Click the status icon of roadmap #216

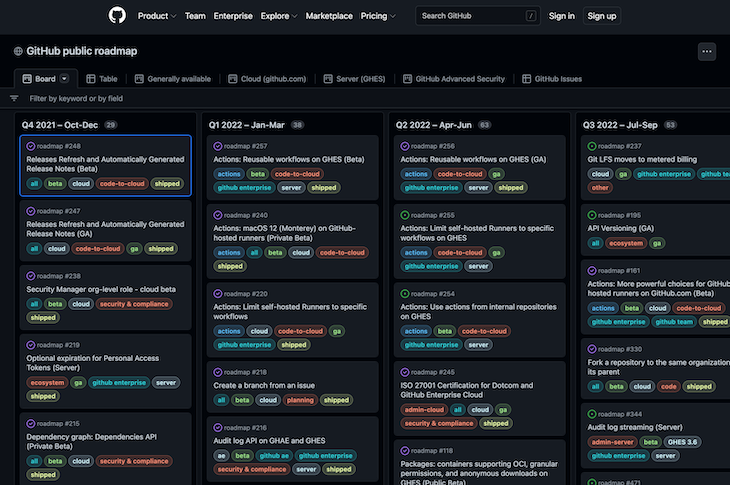coord(217,428)
